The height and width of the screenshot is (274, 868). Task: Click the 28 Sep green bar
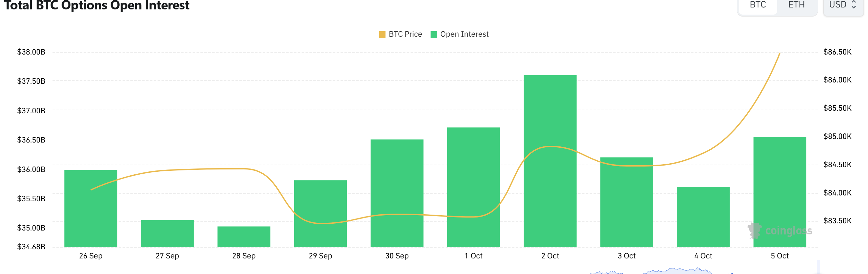point(244,237)
